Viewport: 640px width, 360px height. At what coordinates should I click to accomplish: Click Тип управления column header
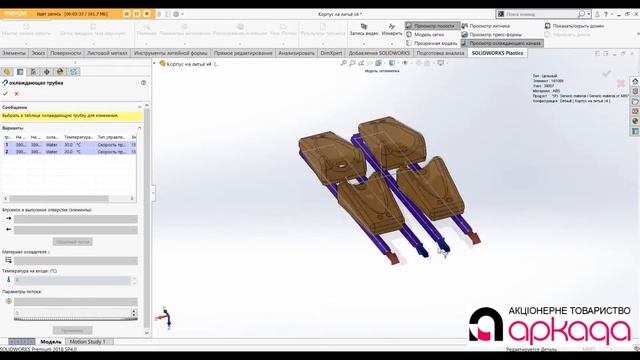tap(111, 137)
